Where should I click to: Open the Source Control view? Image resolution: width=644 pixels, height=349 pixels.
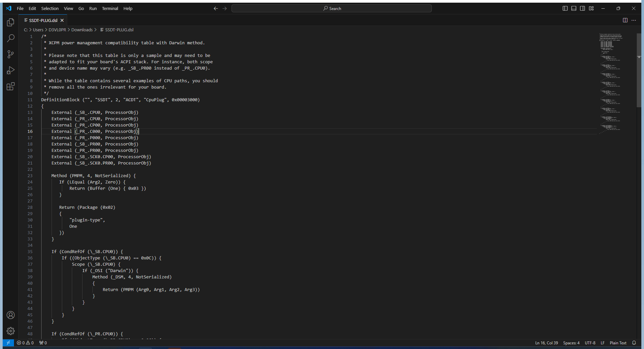point(10,54)
